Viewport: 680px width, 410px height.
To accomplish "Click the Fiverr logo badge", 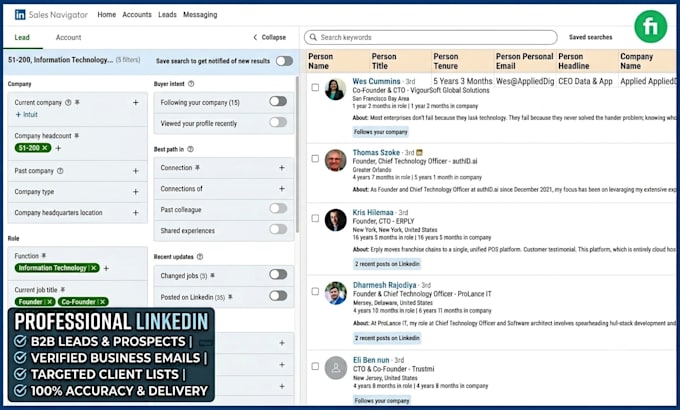I will coord(651,26).
